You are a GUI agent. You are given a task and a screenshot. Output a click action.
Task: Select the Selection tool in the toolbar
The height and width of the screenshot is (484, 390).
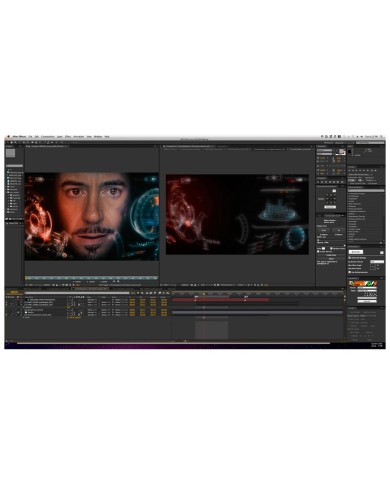coord(8,142)
